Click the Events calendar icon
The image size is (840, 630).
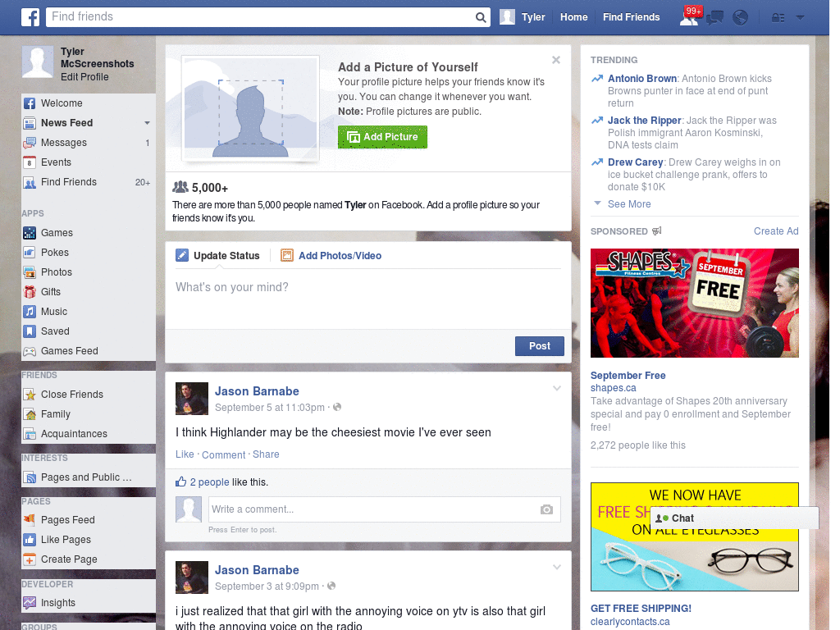(x=30, y=162)
